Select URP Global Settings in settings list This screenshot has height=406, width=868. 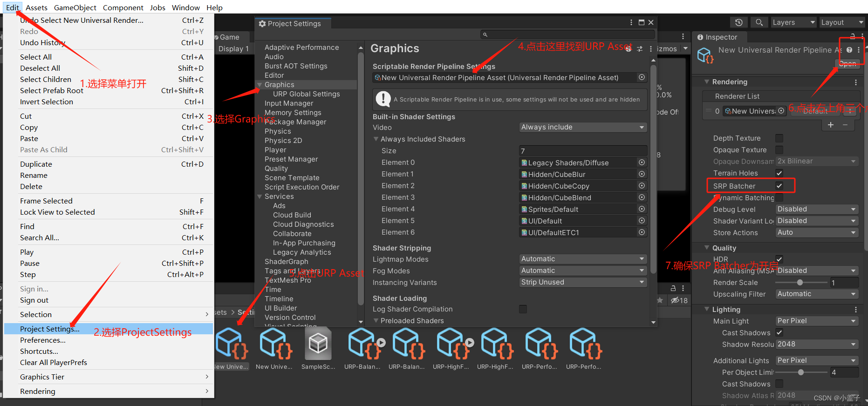point(306,94)
